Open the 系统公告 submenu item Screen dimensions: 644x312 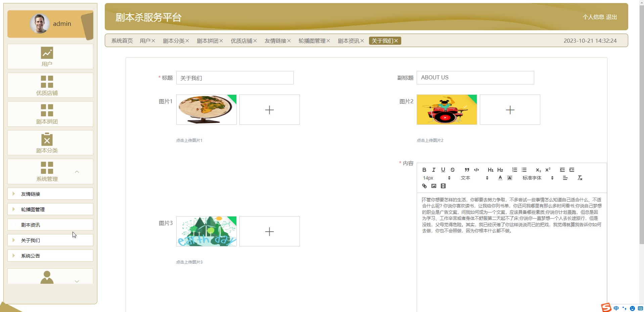point(50,256)
